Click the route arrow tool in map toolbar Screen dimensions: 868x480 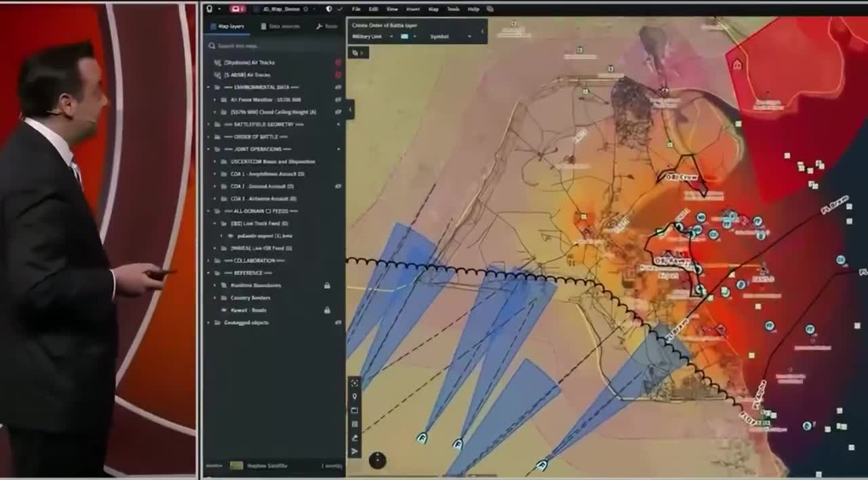pyautogui.click(x=354, y=437)
